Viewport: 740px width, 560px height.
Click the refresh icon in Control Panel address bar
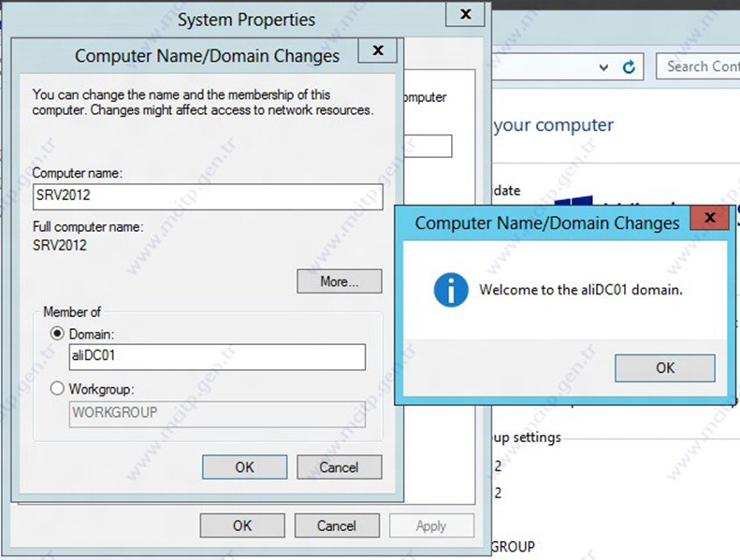coord(629,67)
